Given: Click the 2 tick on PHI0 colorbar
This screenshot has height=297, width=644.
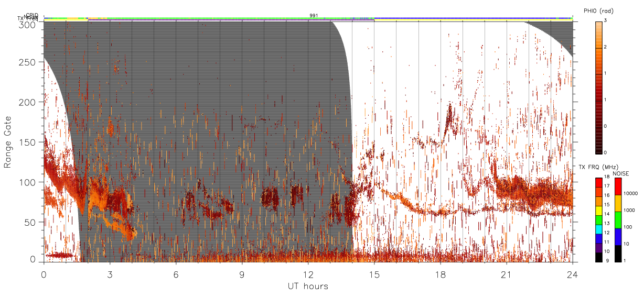Looking at the screenshot, I should coord(605,47).
